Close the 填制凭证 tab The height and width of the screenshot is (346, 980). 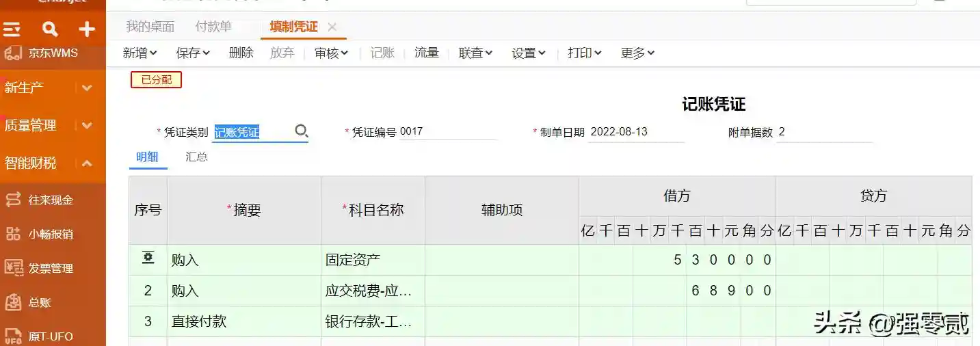(332, 27)
